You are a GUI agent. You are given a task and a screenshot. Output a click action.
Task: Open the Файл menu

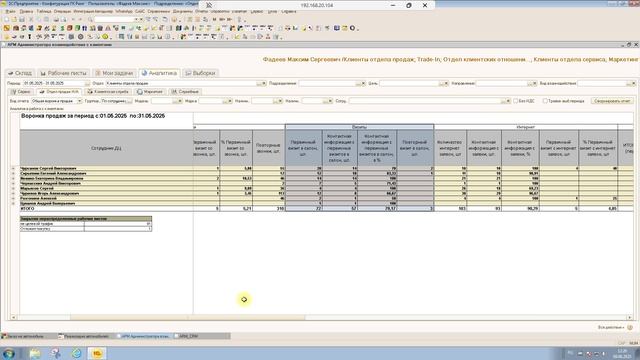(11, 11)
